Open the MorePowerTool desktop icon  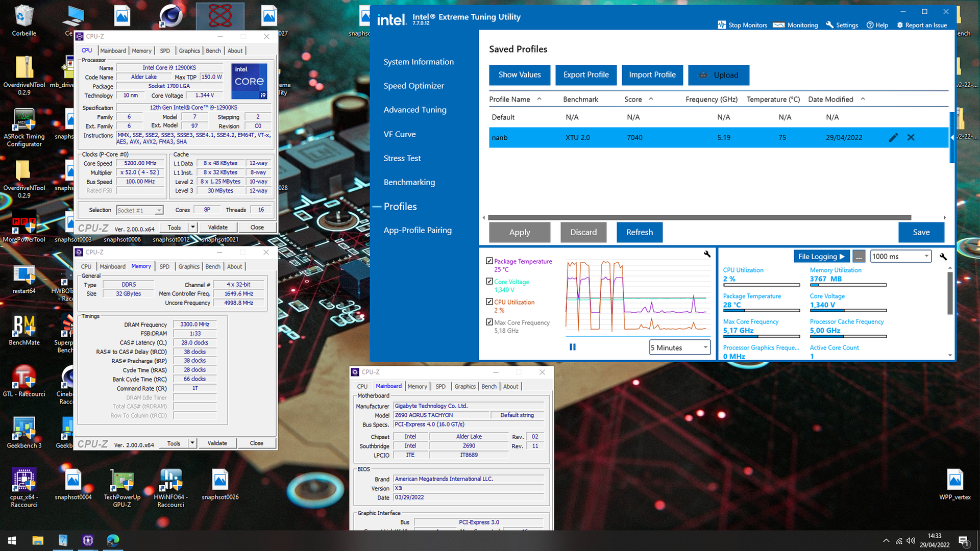[x=24, y=227]
